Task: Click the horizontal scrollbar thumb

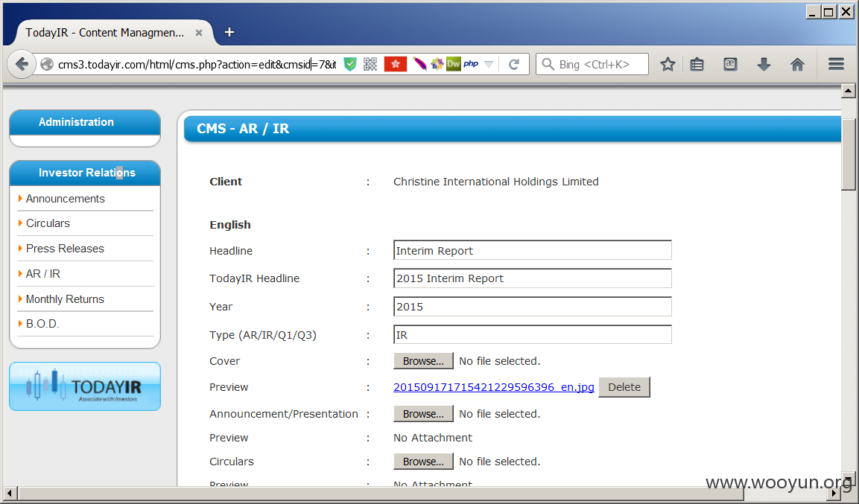Action: [x=381, y=493]
